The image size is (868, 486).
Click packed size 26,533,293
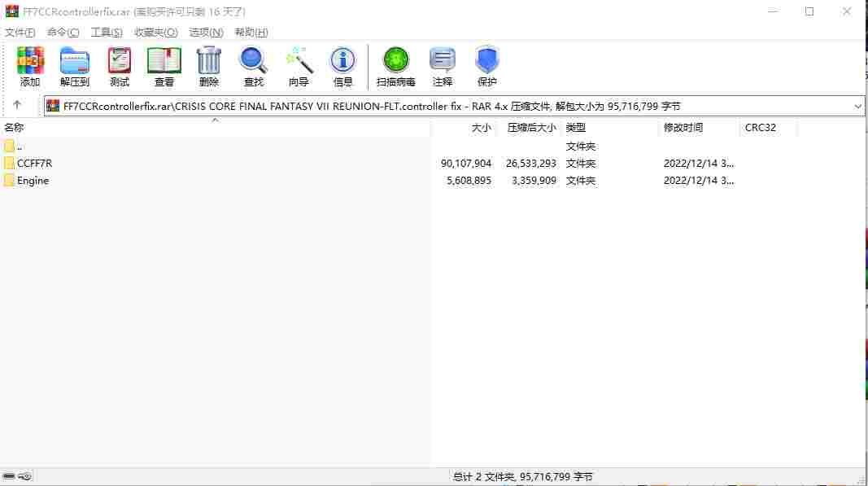tap(531, 164)
